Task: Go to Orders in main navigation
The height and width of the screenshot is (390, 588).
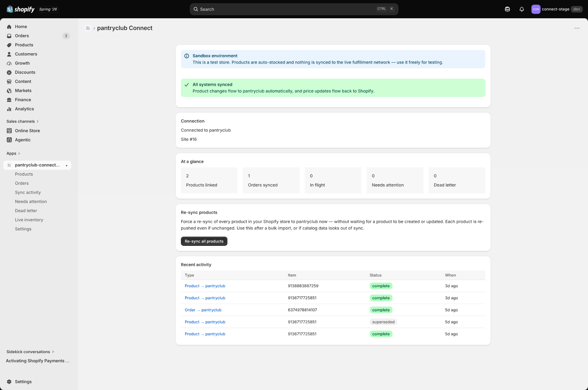Action: point(37,36)
